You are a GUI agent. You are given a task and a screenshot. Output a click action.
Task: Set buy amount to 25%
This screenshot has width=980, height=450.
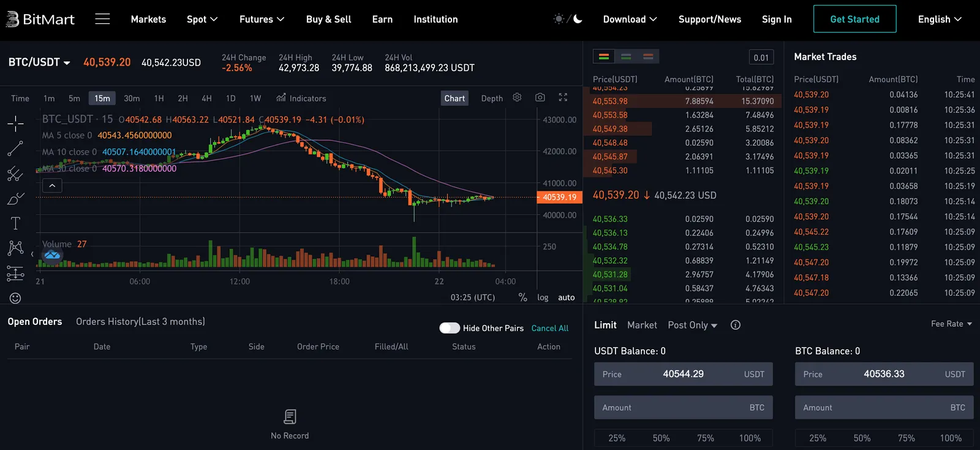617,438
